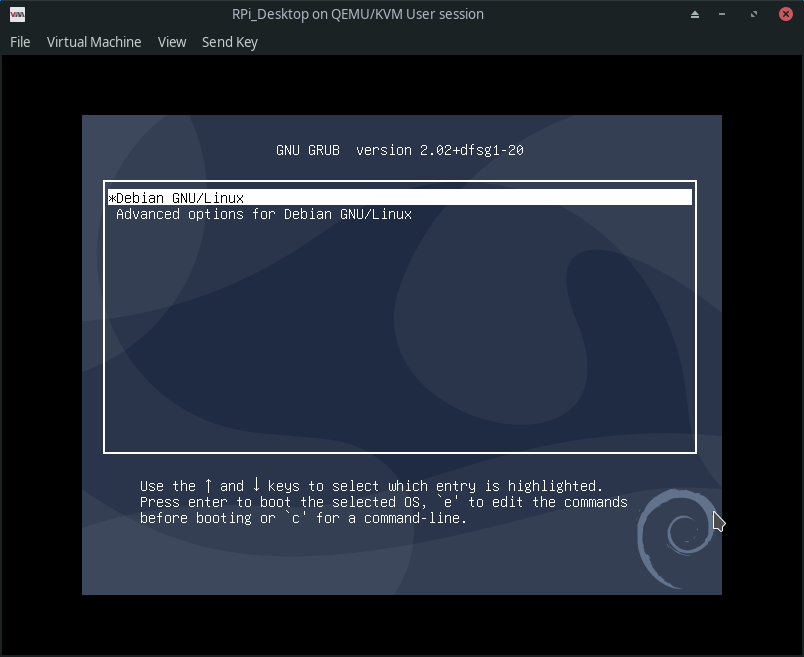Select the Debian GNU/Linux boot entry

click(x=400, y=197)
